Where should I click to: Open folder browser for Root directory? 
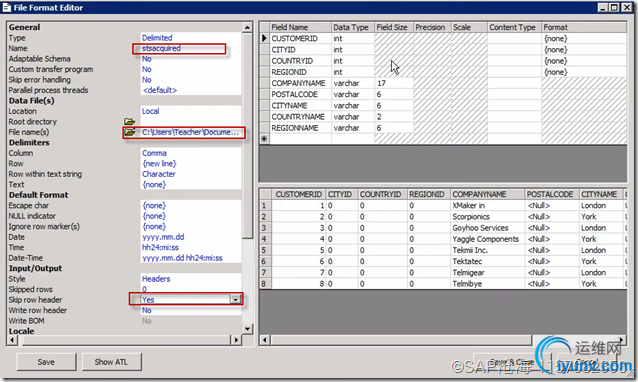coord(129,121)
